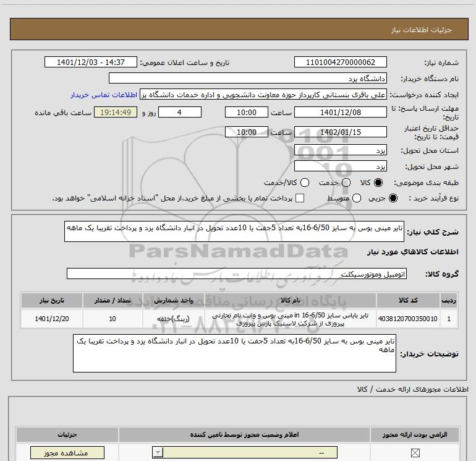
Task: Click the تاریخ نیاز column header
Action: tap(51, 300)
